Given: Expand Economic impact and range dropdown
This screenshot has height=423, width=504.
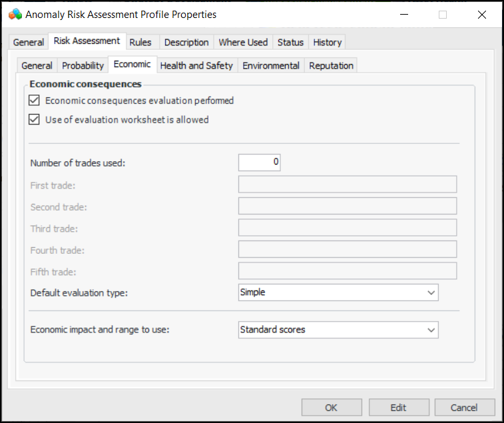Looking at the screenshot, I should pyautogui.click(x=431, y=329).
